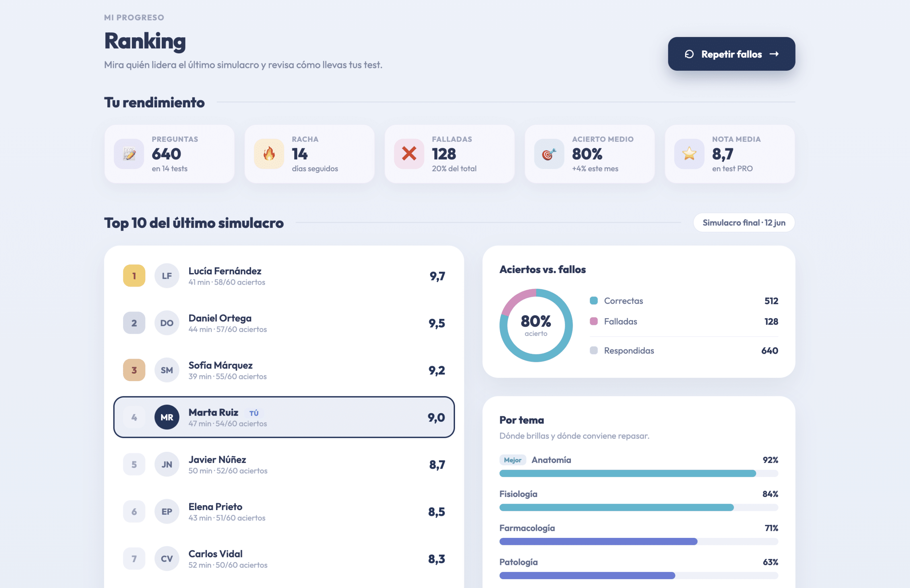
Task: Select the name Daniel Ortega
Action: click(220, 318)
